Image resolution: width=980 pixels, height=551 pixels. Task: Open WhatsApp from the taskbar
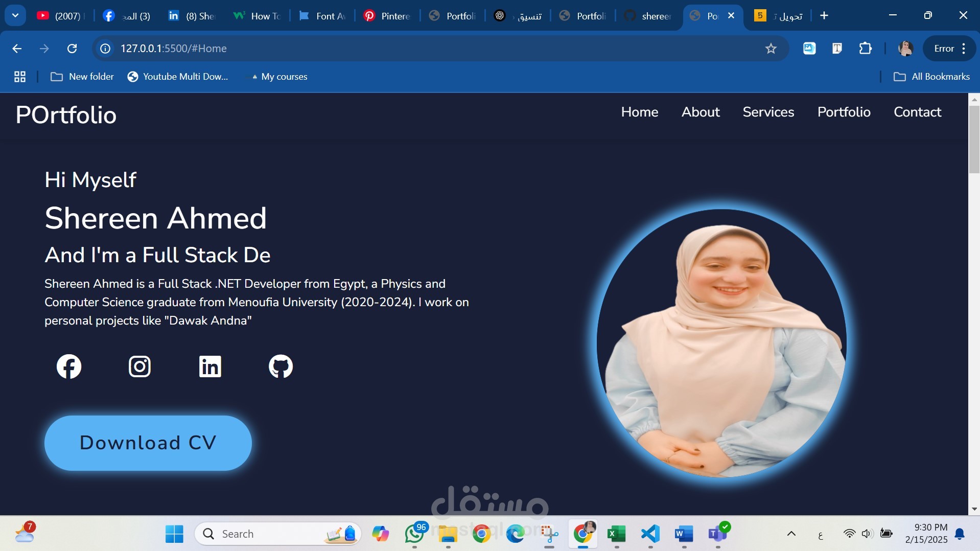point(414,534)
